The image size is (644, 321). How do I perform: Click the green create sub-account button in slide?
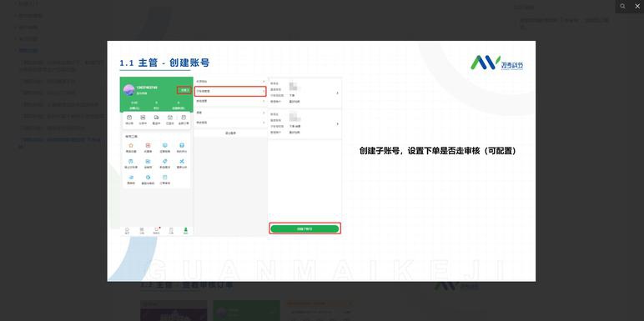click(x=304, y=228)
